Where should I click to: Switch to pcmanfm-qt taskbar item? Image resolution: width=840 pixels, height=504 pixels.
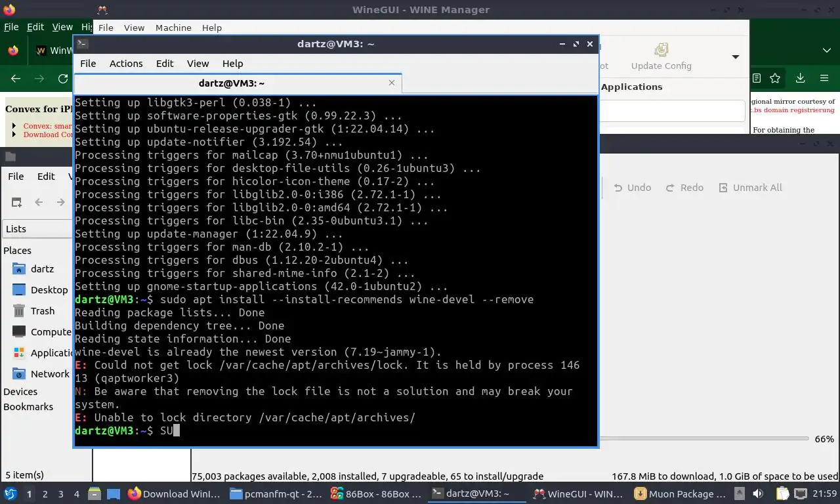pyautogui.click(x=276, y=494)
